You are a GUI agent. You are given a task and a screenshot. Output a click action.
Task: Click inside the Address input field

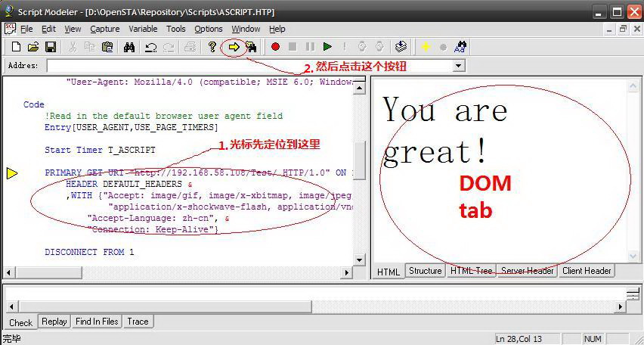click(x=249, y=66)
